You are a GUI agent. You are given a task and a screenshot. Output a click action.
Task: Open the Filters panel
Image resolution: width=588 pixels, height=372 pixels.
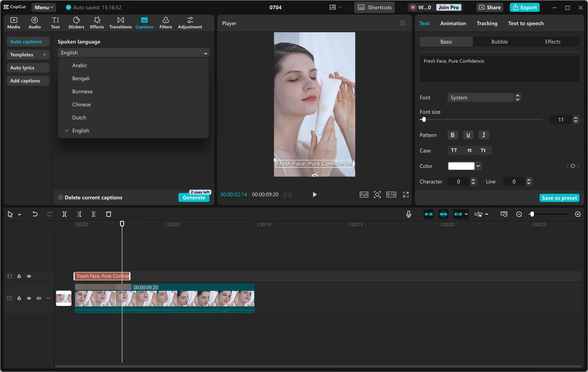pyautogui.click(x=166, y=23)
